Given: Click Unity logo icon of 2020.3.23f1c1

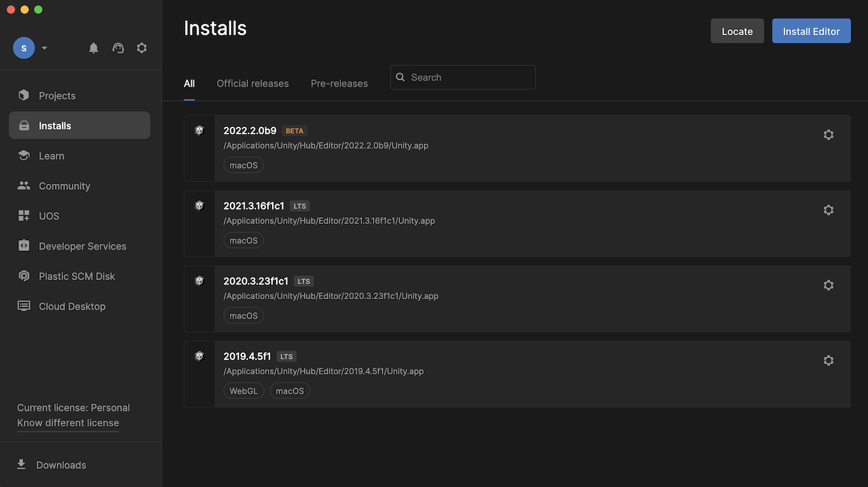Looking at the screenshot, I should point(199,281).
